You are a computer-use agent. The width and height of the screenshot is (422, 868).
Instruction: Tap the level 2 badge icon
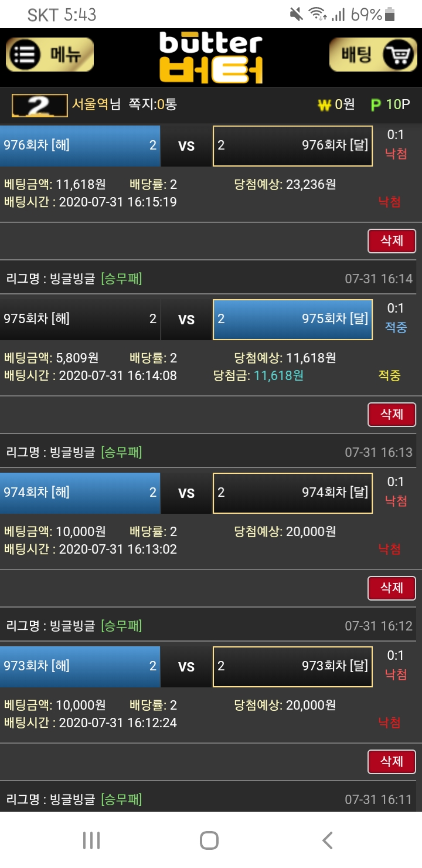[39, 106]
